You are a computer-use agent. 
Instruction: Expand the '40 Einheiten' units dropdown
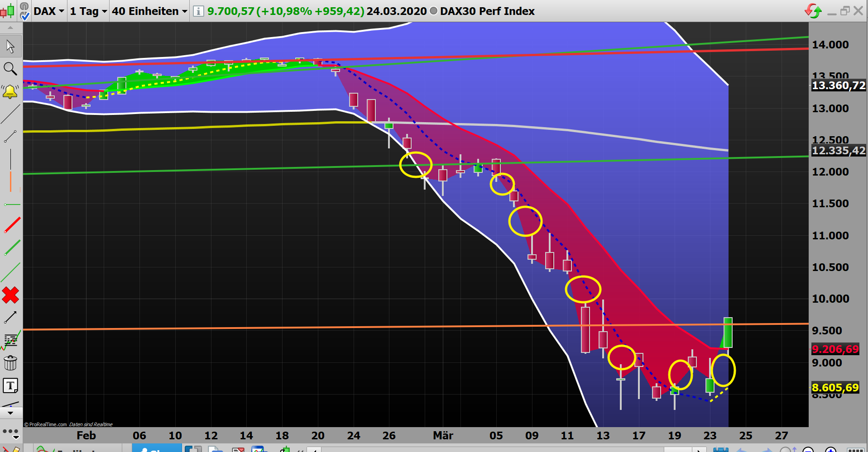pyautogui.click(x=149, y=11)
